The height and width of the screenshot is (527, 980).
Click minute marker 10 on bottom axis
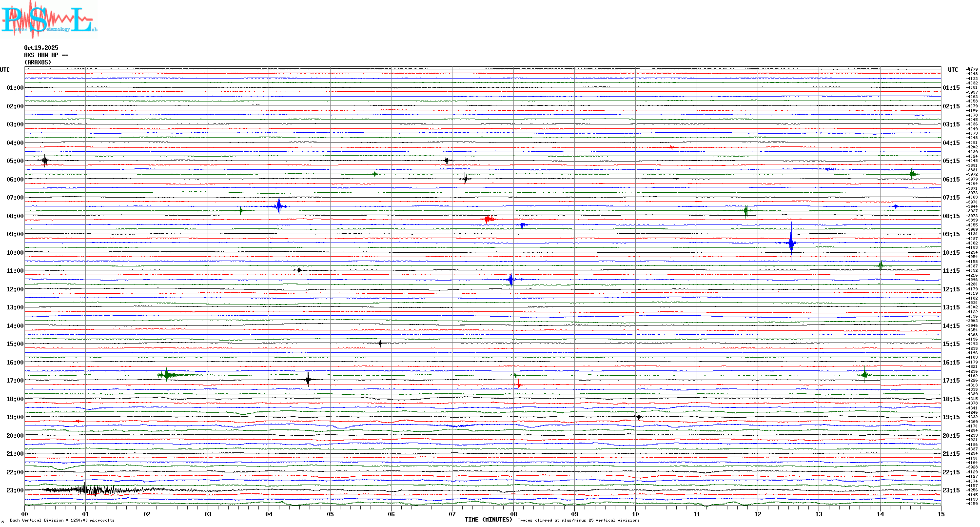click(x=636, y=514)
